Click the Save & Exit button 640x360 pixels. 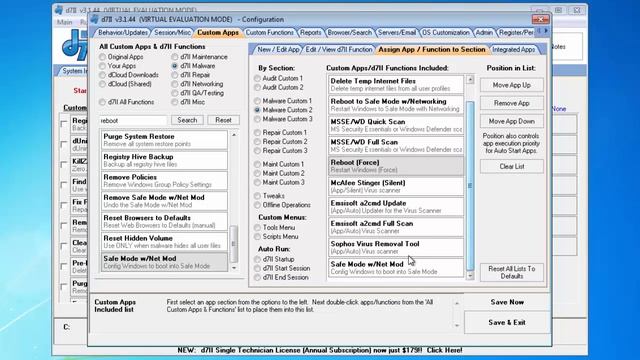[507, 322]
